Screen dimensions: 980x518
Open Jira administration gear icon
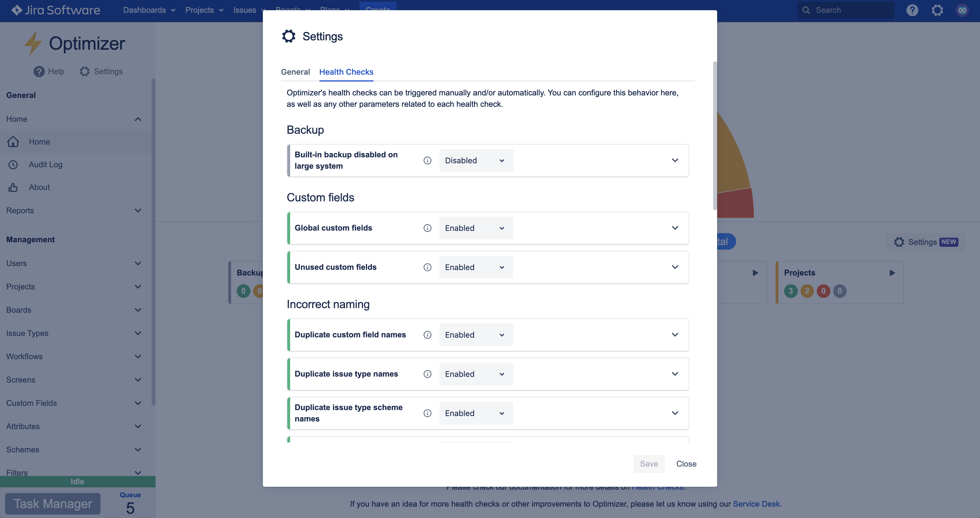[x=937, y=10]
